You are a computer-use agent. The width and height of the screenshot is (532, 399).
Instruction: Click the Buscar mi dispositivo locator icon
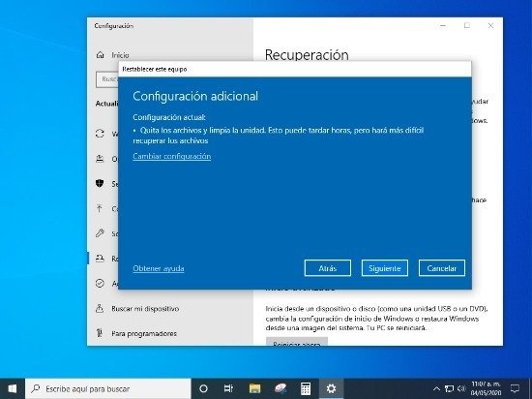click(x=100, y=308)
